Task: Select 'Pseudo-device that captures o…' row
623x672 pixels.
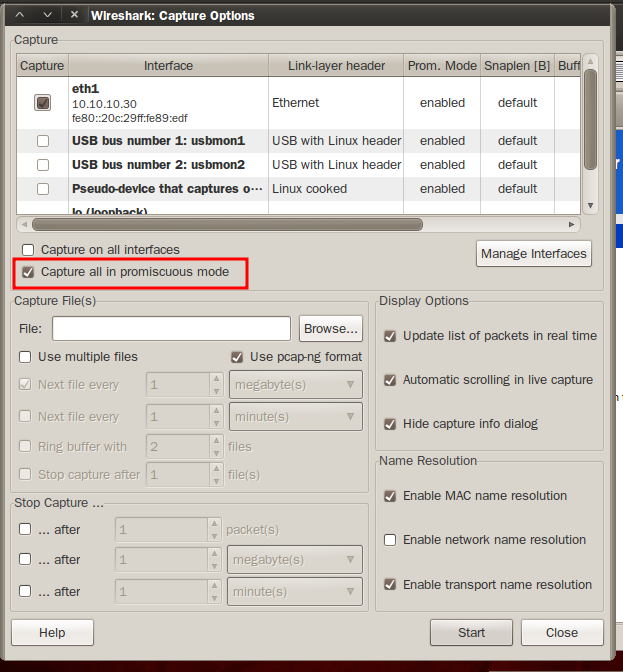Action: click(167, 189)
